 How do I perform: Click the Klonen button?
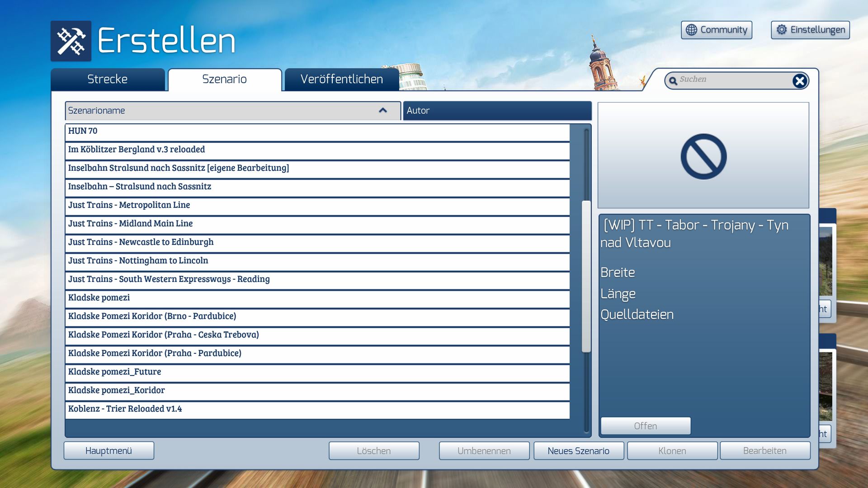(x=672, y=450)
